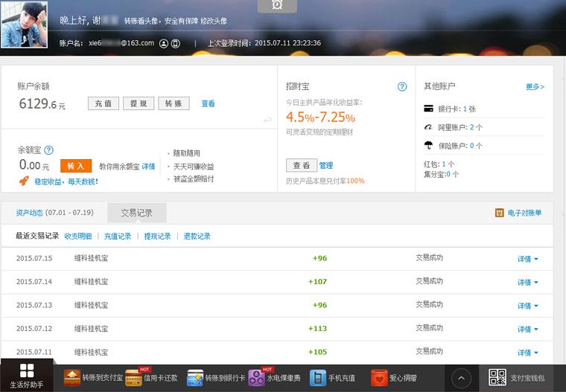The image size is (566, 392).
Task: Switch to 资产动态 tab
Action: pyautogui.click(x=54, y=213)
